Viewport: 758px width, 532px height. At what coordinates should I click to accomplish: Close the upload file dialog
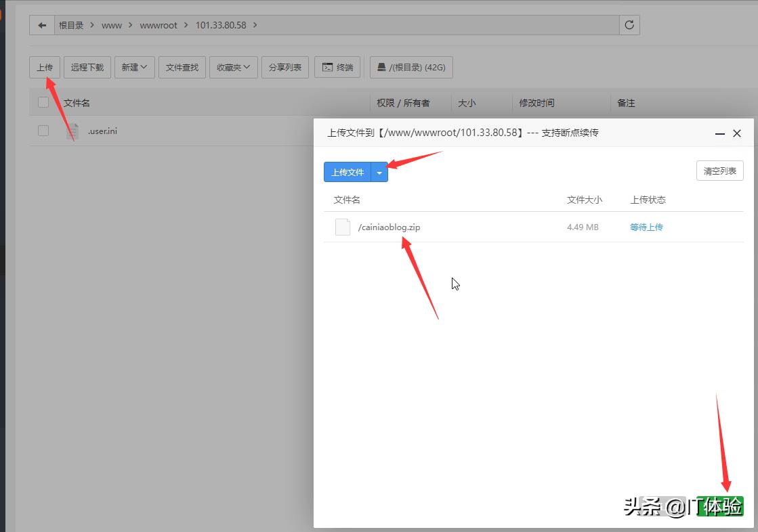[737, 133]
